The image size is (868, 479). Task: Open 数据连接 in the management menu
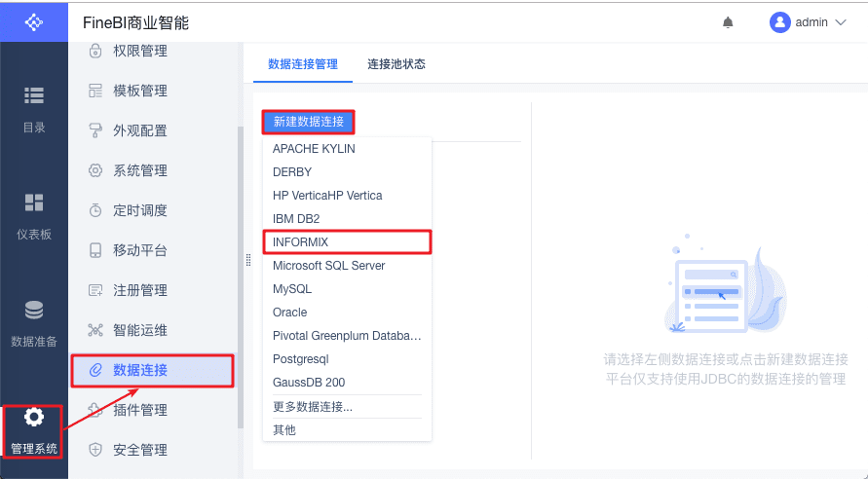coord(140,370)
